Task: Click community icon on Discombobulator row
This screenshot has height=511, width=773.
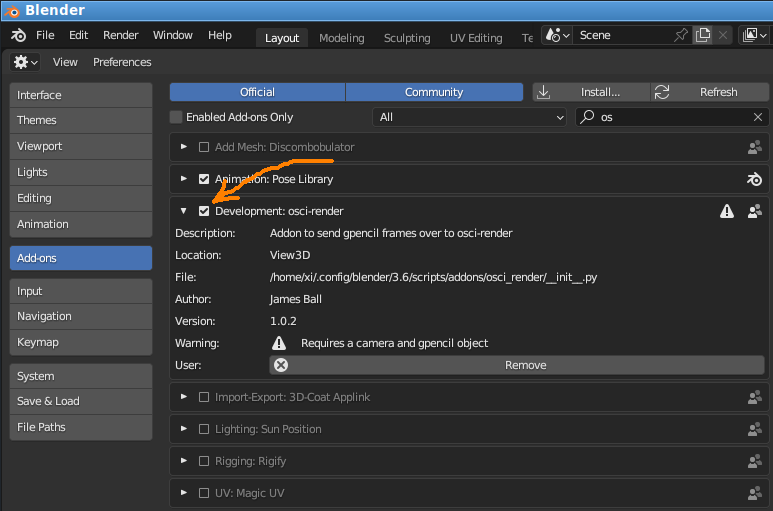Action: pos(754,147)
